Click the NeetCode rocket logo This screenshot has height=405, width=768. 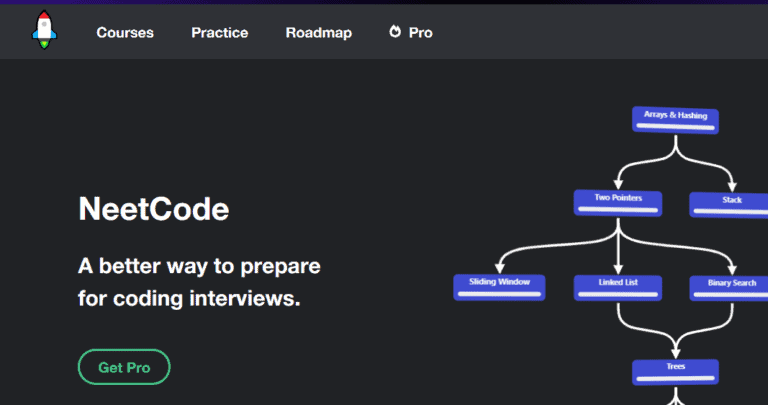click(45, 31)
